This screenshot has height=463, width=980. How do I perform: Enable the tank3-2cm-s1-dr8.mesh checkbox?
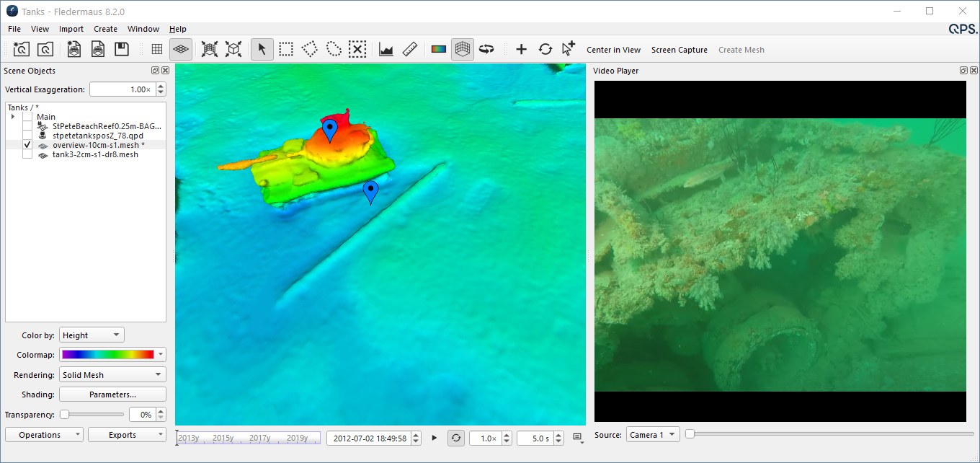coord(27,154)
